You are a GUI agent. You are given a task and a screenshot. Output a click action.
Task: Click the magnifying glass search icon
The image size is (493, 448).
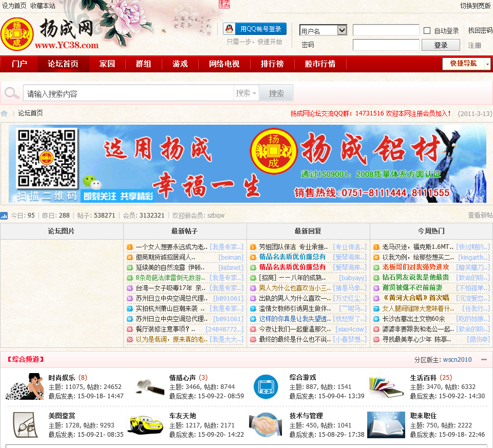12,93
